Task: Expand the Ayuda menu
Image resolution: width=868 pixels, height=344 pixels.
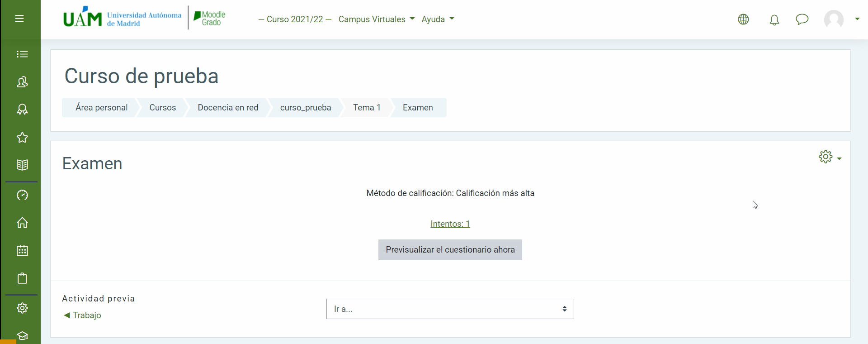Action: [x=438, y=19]
